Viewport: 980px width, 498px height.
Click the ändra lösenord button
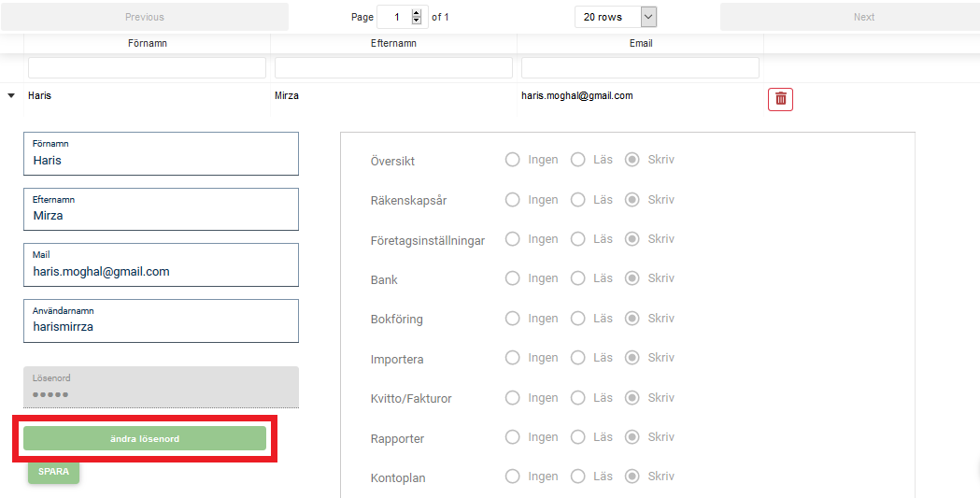145,438
